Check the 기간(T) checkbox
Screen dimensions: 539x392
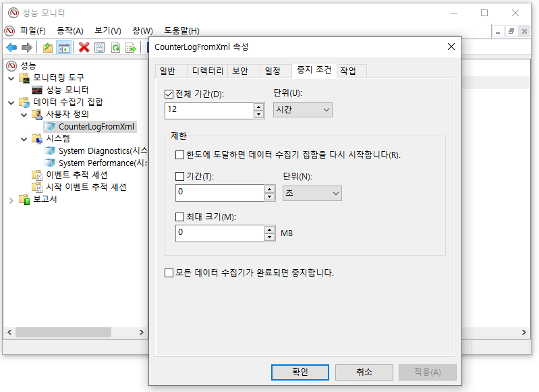point(180,176)
